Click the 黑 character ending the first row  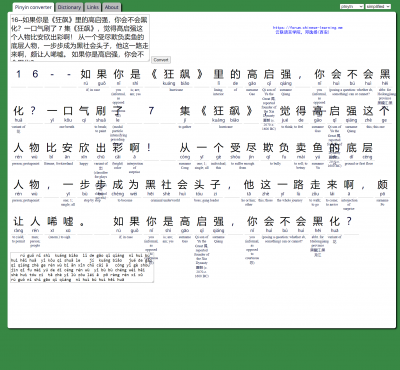tap(385, 74)
